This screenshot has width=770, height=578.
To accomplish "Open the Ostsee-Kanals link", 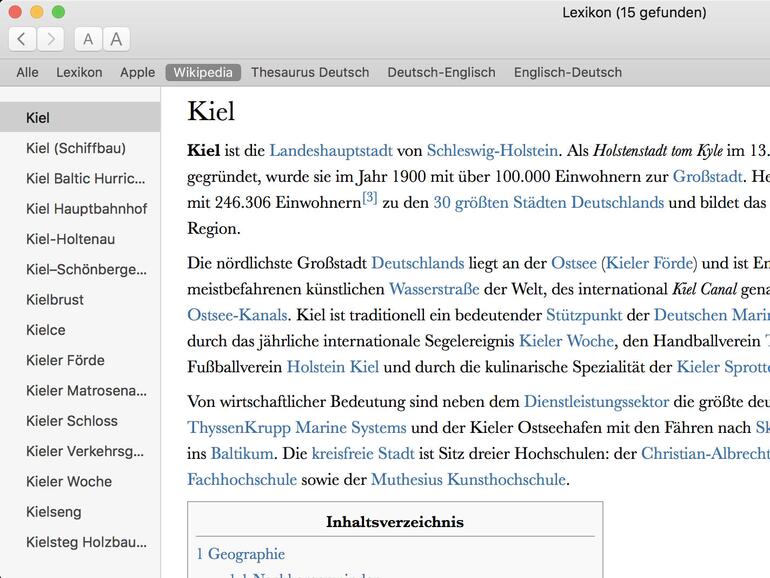I will [x=237, y=315].
